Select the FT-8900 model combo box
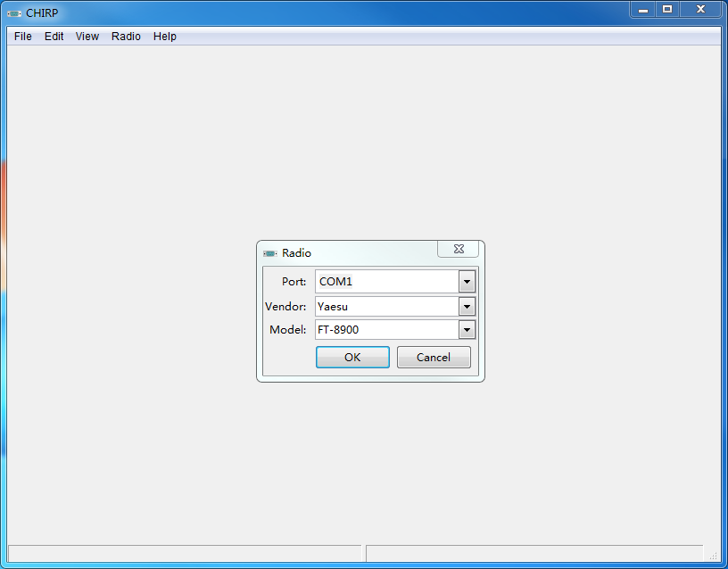The width and height of the screenshot is (728, 569). [395, 330]
